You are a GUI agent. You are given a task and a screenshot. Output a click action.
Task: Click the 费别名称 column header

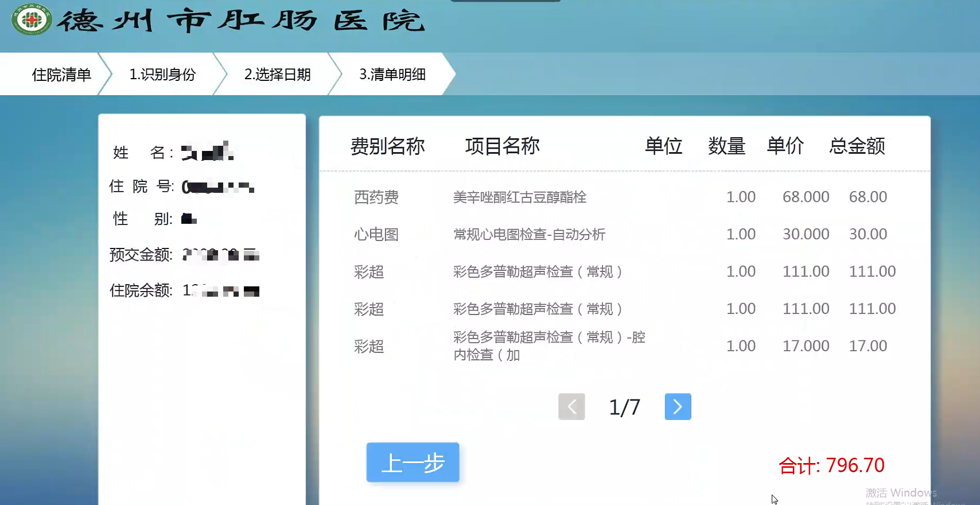[387, 146]
